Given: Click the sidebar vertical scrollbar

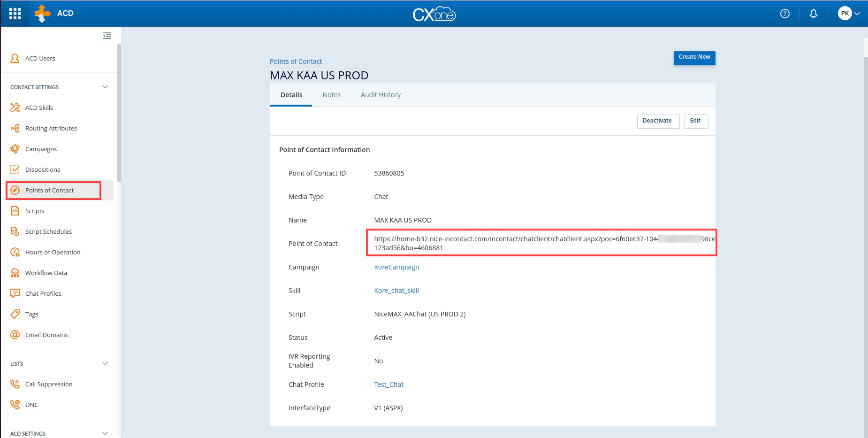Looking at the screenshot, I should [x=119, y=113].
